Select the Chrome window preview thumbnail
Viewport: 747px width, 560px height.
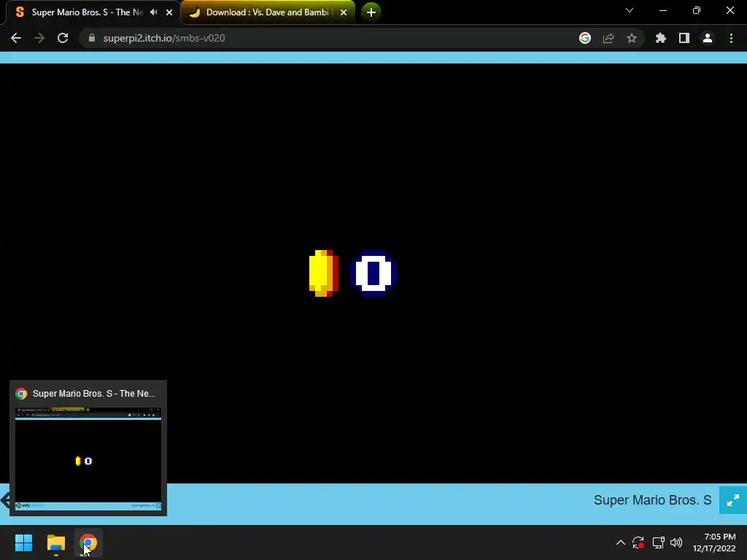point(88,458)
